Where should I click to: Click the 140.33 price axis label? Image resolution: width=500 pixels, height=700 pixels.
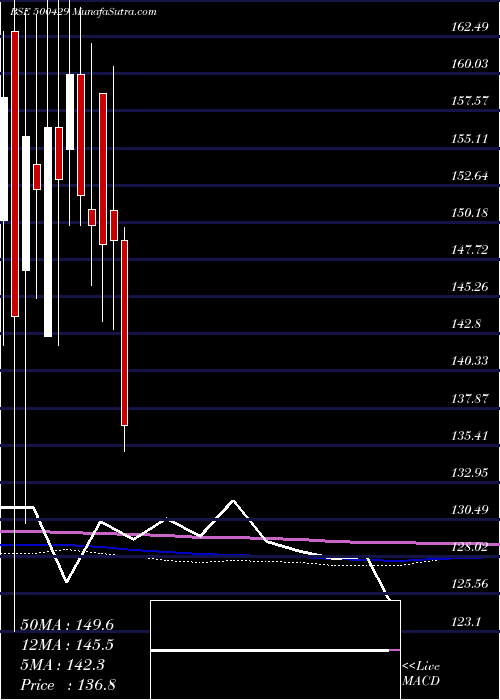pyautogui.click(x=469, y=361)
